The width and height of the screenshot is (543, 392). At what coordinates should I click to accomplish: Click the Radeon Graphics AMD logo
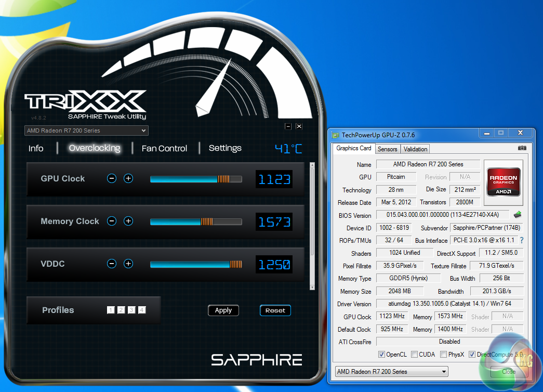503,182
